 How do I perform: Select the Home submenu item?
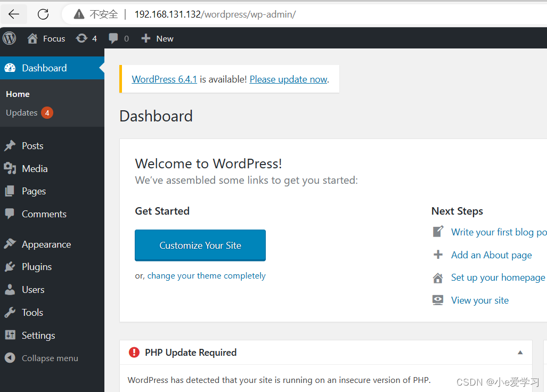click(x=18, y=94)
